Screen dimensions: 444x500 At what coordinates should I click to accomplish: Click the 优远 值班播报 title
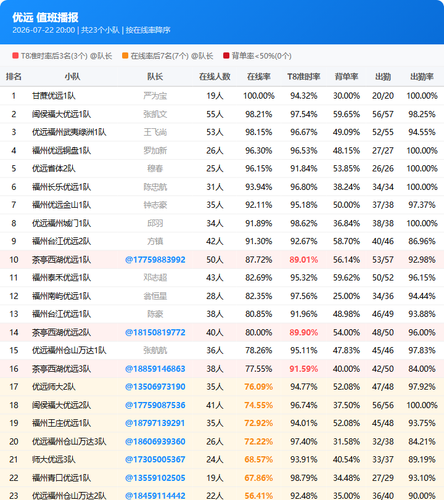pos(45,17)
